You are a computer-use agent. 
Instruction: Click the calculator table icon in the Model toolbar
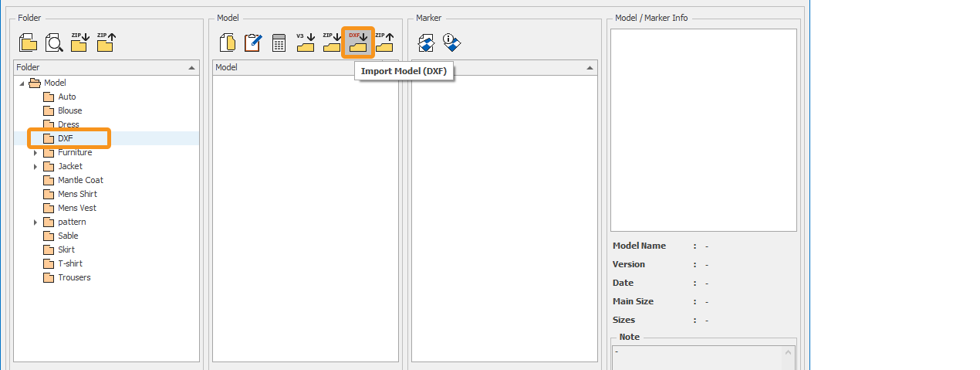click(x=279, y=42)
